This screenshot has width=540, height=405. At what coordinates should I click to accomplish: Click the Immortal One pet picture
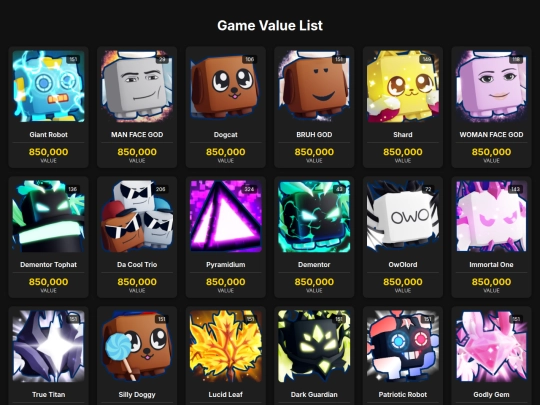click(491, 216)
